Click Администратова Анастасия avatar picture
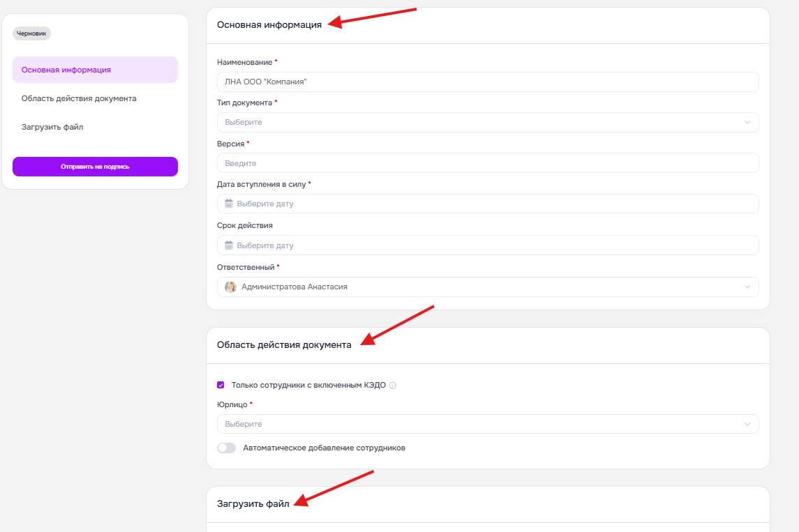This screenshot has width=799, height=532. point(231,287)
